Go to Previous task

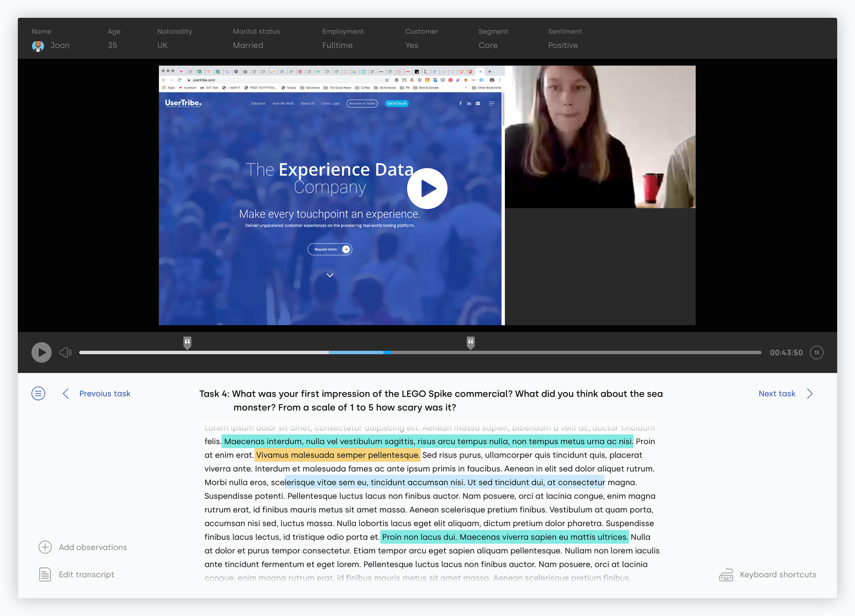pyautogui.click(x=105, y=394)
